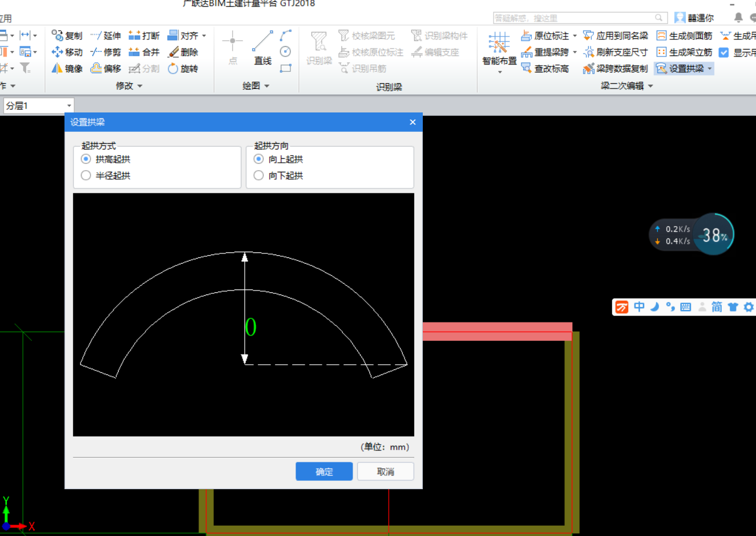The width and height of the screenshot is (756, 536).
Task: Expand the 绘图 group menu
Action: coord(256,86)
